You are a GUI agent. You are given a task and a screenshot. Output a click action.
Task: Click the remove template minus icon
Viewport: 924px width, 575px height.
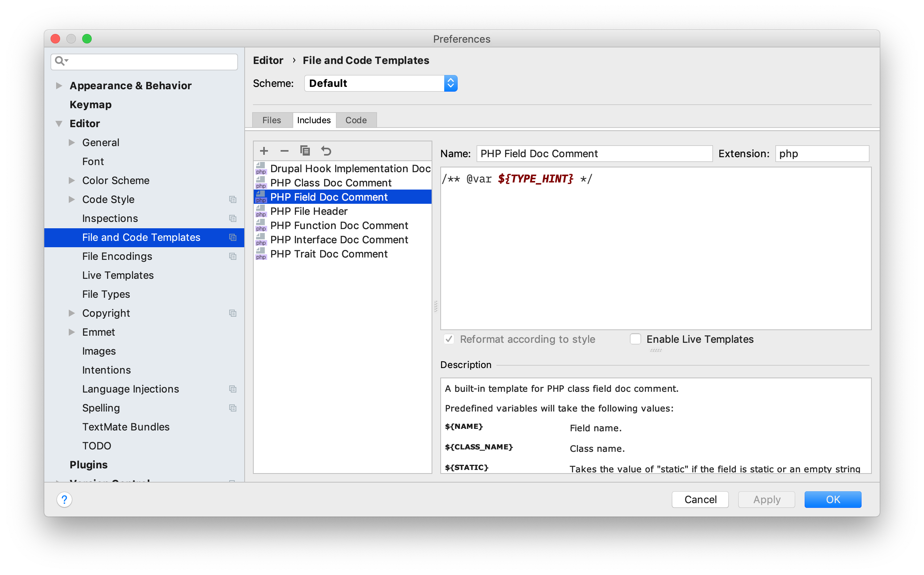tap(285, 151)
